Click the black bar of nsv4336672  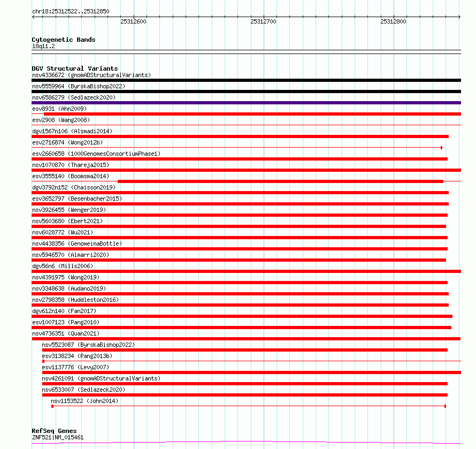(x=246, y=80)
